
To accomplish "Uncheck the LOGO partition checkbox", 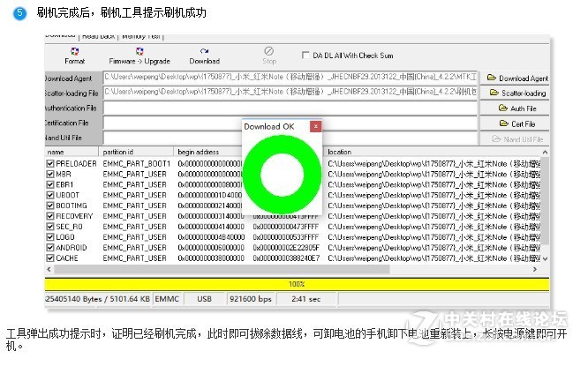I will pos(50,237).
